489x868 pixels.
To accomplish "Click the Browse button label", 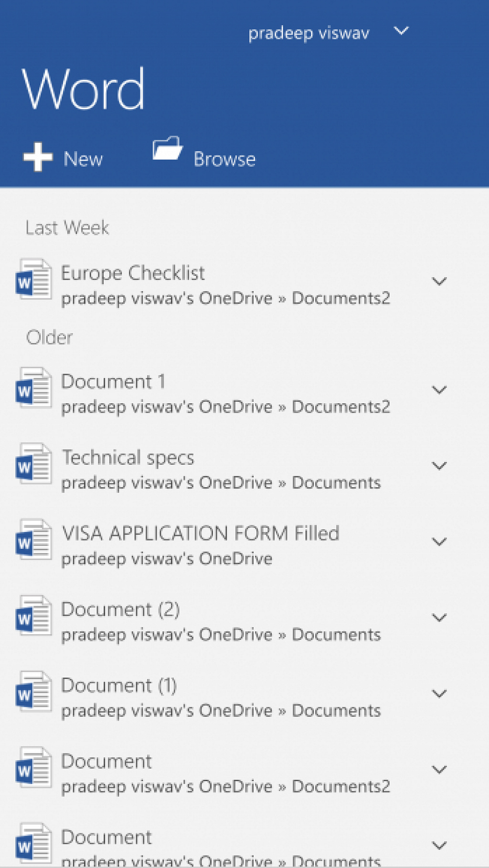I will click(x=224, y=159).
